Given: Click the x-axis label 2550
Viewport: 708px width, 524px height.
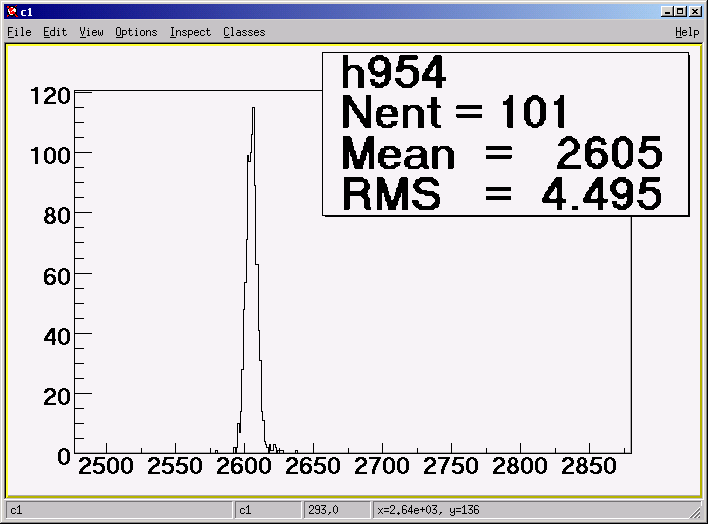Looking at the screenshot, I should tap(175, 466).
